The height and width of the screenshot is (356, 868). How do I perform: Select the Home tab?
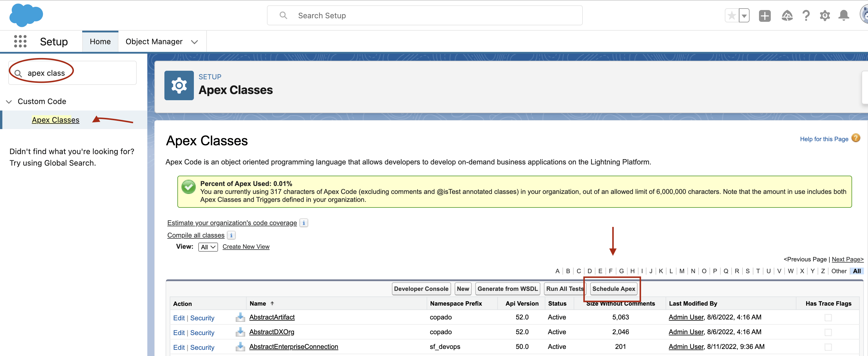[x=100, y=42]
